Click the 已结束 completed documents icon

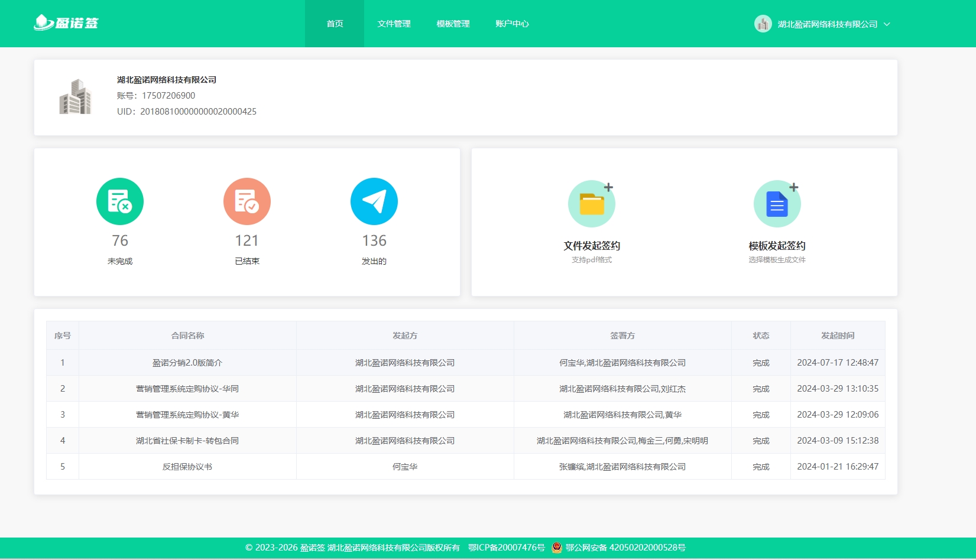[247, 201]
